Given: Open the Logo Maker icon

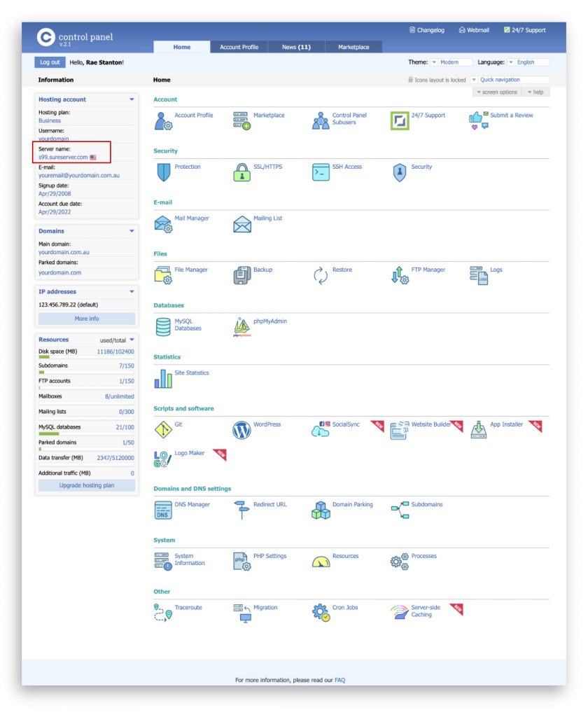Looking at the screenshot, I should (163, 459).
